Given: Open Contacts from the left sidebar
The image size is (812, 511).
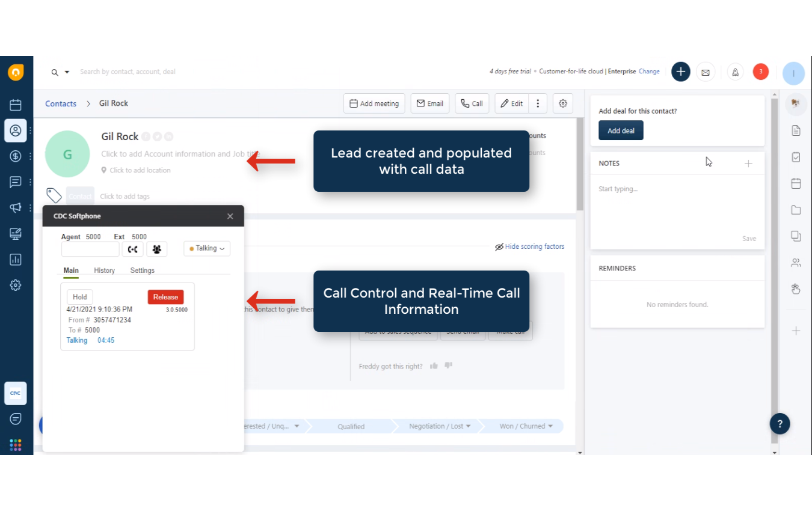Looking at the screenshot, I should tap(16, 130).
